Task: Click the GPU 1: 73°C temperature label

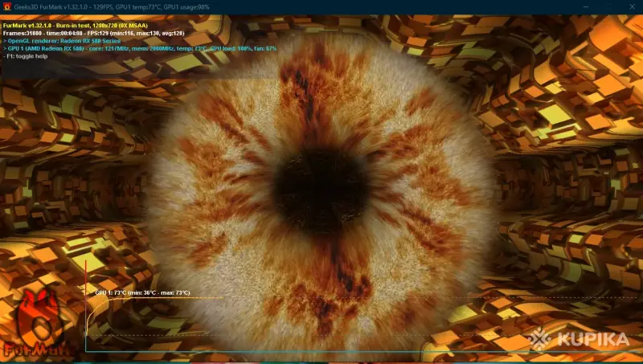Action: [x=142, y=292]
